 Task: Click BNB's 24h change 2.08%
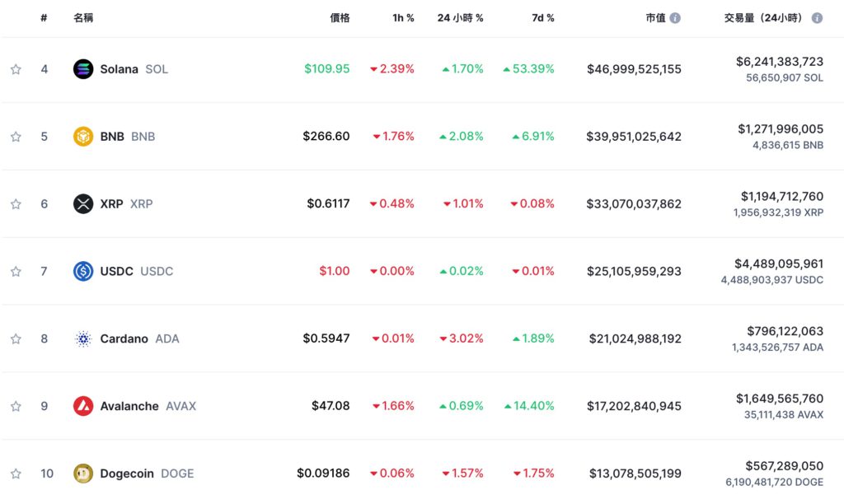tap(462, 136)
